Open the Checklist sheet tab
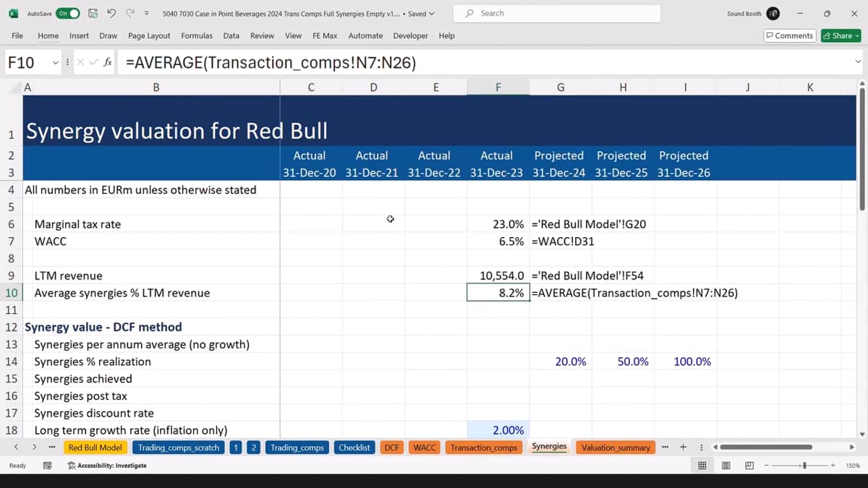868x488 pixels. (x=354, y=448)
